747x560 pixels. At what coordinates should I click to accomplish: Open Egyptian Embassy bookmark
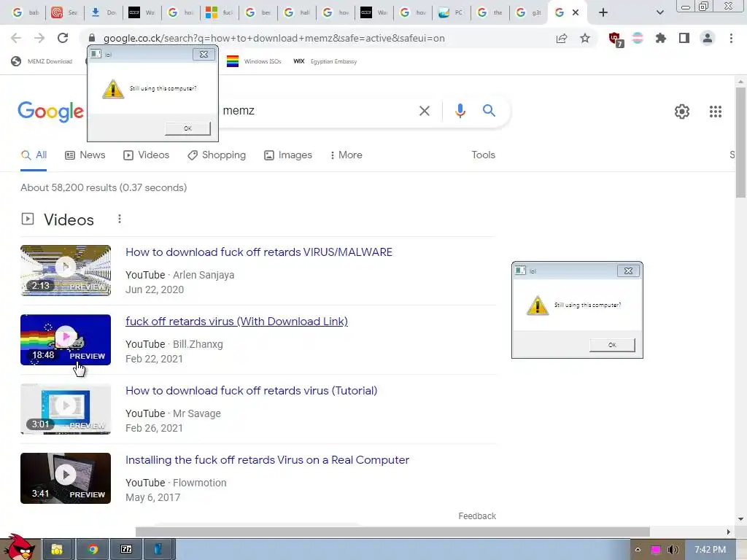325,61
